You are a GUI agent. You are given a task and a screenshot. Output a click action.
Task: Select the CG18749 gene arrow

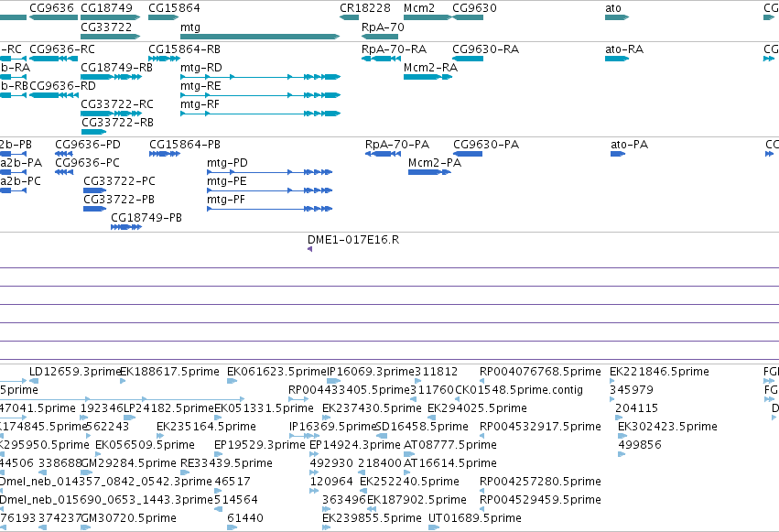click(x=110, y=17)
